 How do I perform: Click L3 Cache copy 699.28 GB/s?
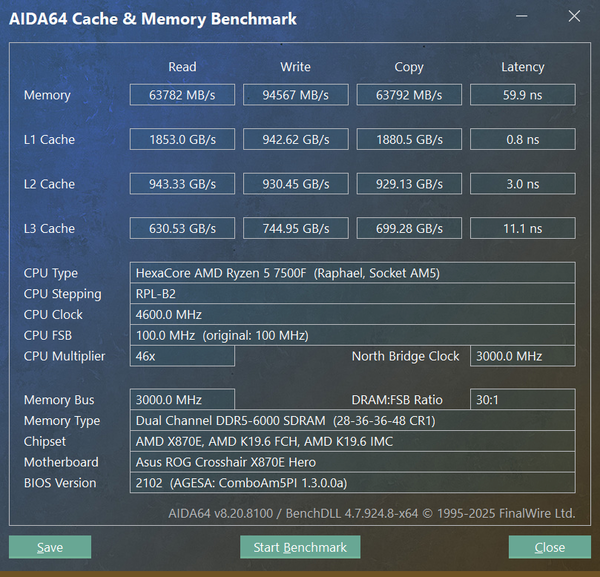[409, 228]
